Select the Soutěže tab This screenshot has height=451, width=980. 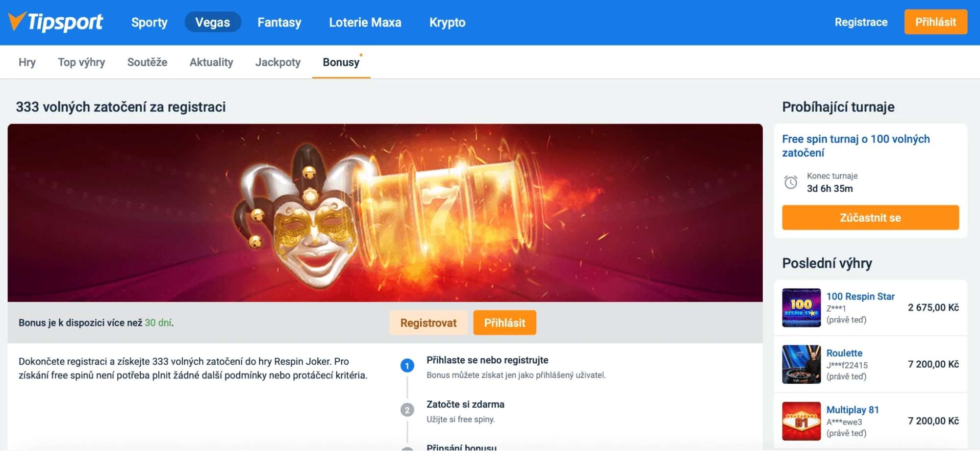pyautogui.click(x=147, y=62)
